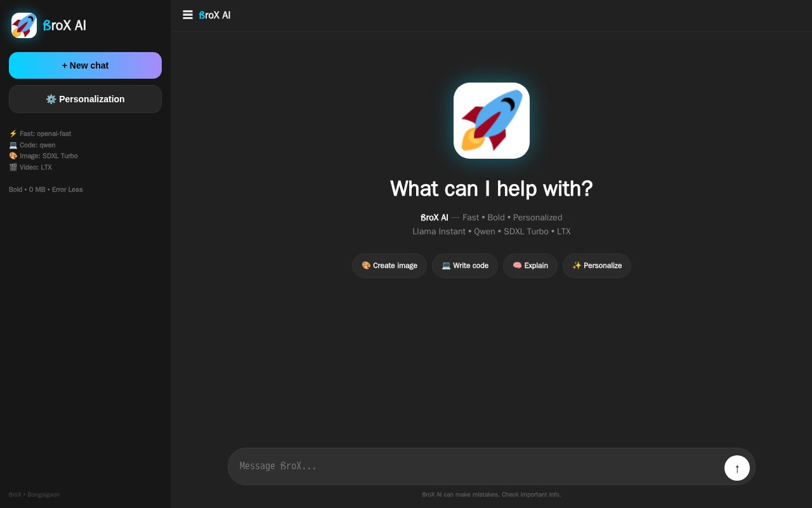This screenshot has width=812, height=508.
Task: Select the Personalize suggestion chip
Action: tap(597, 265)
